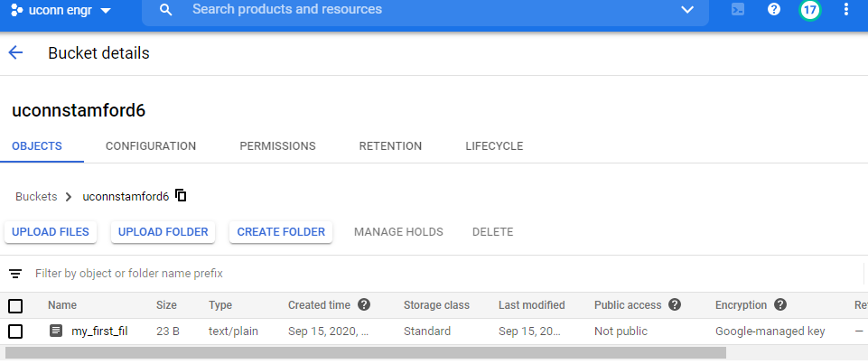Open notifications badge showing 17
The image size is (868, 364).
pos(810,9)
